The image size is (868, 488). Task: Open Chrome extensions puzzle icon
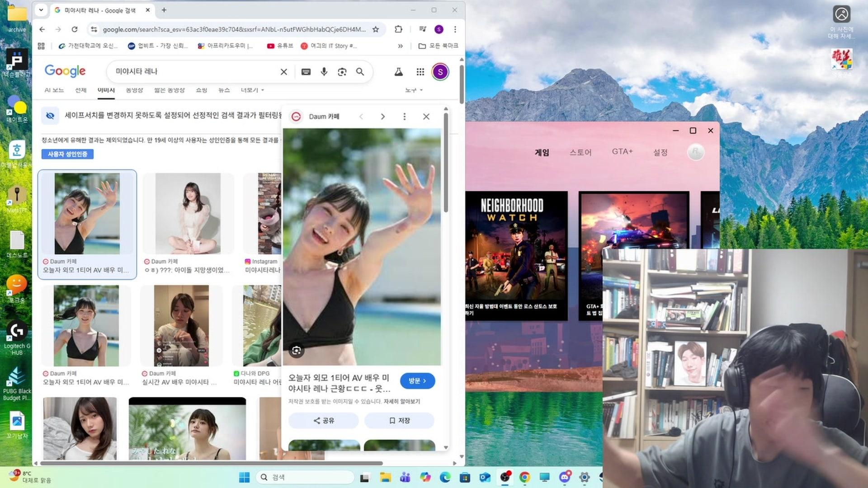click(x=398, y=29)
